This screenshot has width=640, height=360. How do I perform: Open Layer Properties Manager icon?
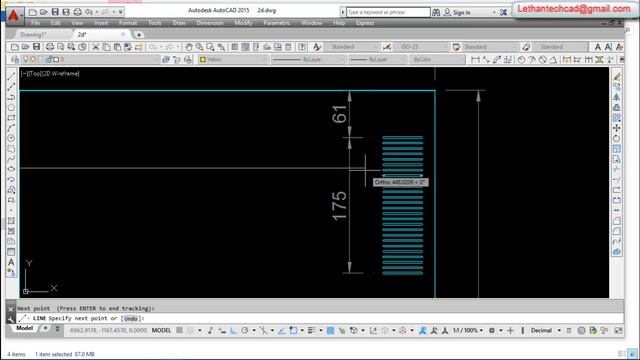15,60
